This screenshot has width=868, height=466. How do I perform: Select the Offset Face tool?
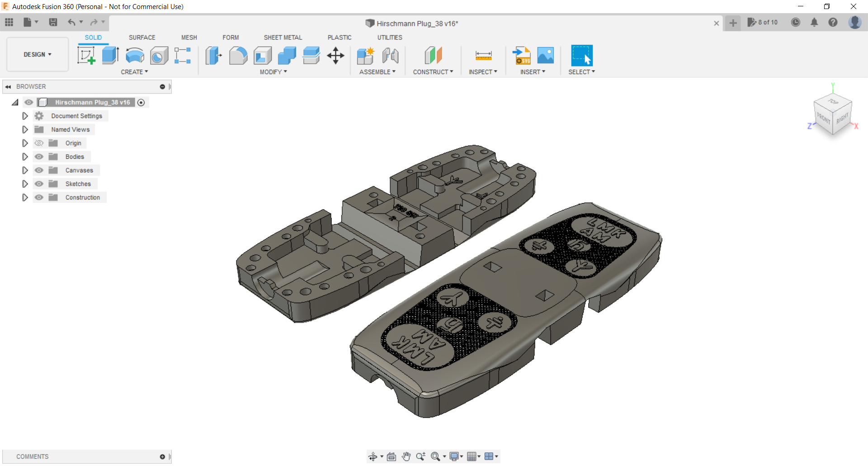(311, 56)
